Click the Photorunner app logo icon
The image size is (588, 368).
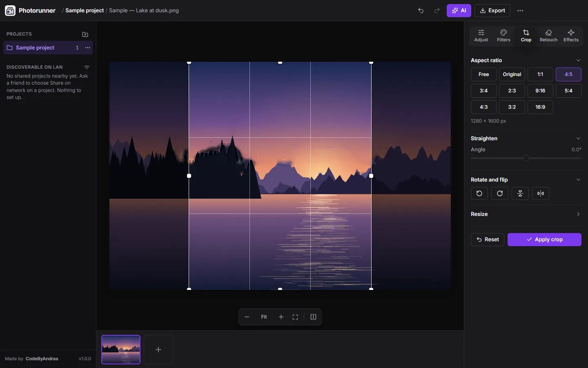10,11
